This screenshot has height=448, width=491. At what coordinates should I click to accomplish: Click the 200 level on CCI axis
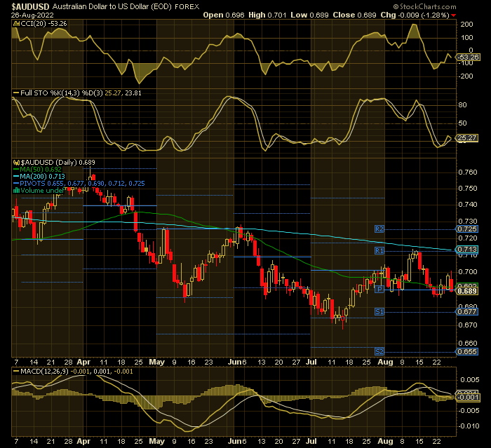pyautogui.click(x=467, y=24)
